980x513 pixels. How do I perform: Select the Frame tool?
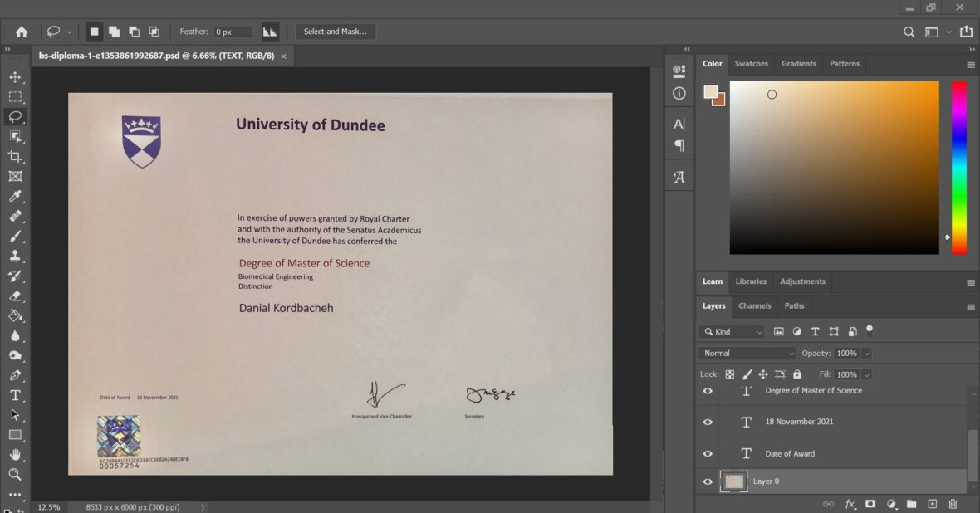pos(15,176)
